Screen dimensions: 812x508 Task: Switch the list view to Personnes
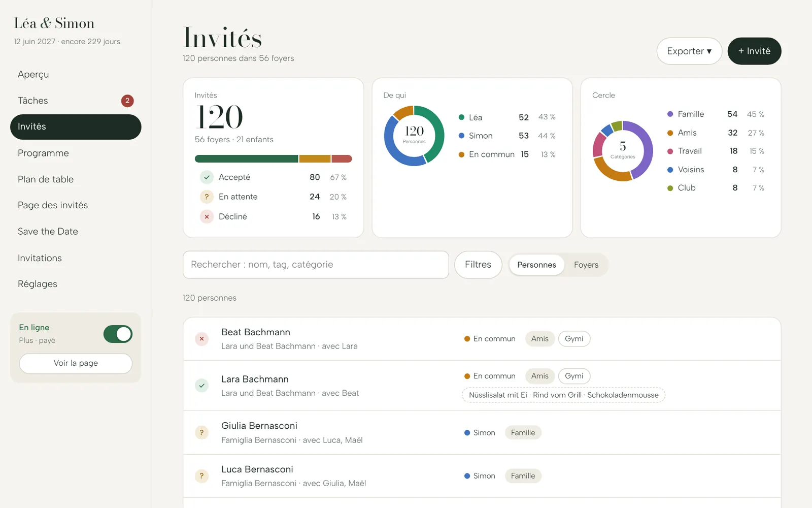coord(536,265)
